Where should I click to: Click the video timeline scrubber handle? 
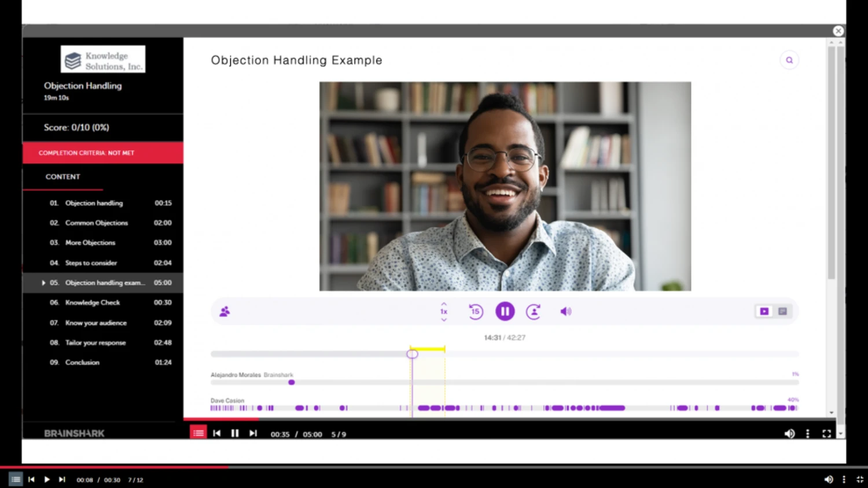point(412,354)
